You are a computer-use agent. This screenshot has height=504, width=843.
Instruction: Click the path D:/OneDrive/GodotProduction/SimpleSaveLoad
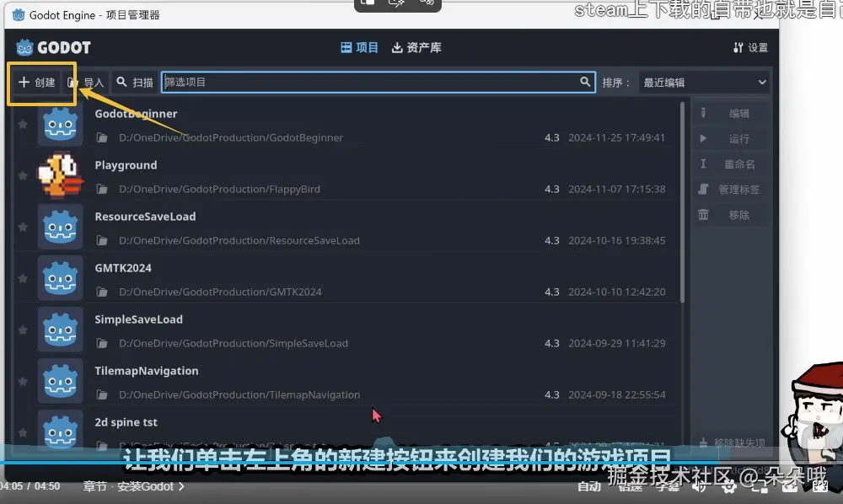click(x=234, y=343)
